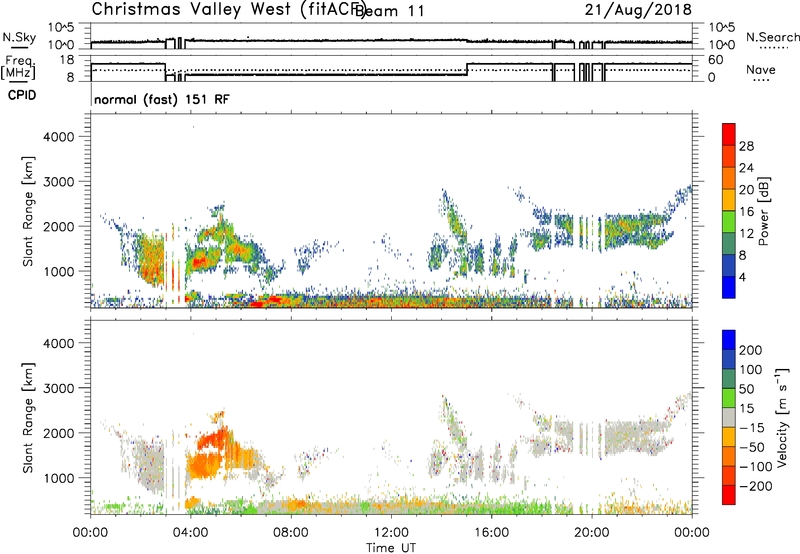Click the "4" tick on the Power color bar

(x=742, y=277)
